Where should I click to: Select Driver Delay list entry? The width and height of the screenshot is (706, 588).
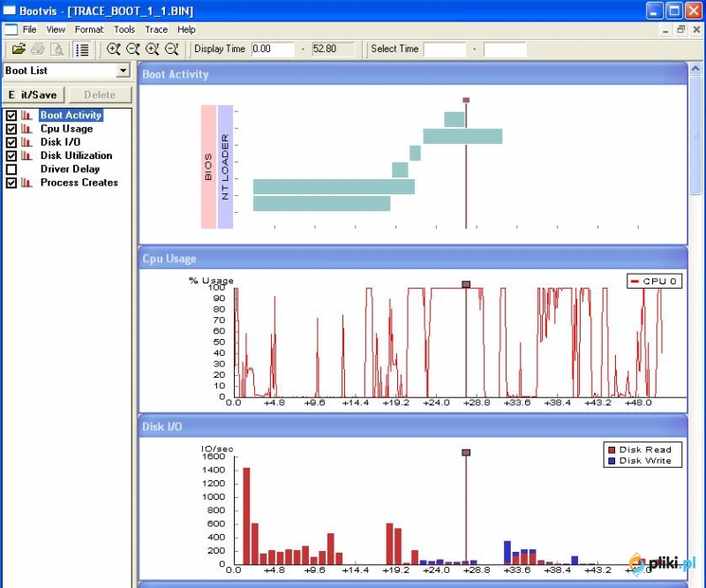pyautogui.click(x=70, y=170)
